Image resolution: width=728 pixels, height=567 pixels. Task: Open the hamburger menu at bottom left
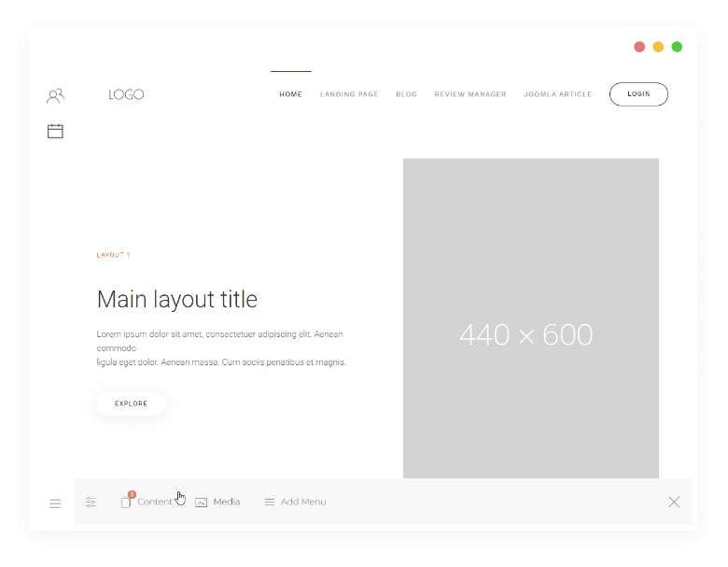click(x=55, y=503)
